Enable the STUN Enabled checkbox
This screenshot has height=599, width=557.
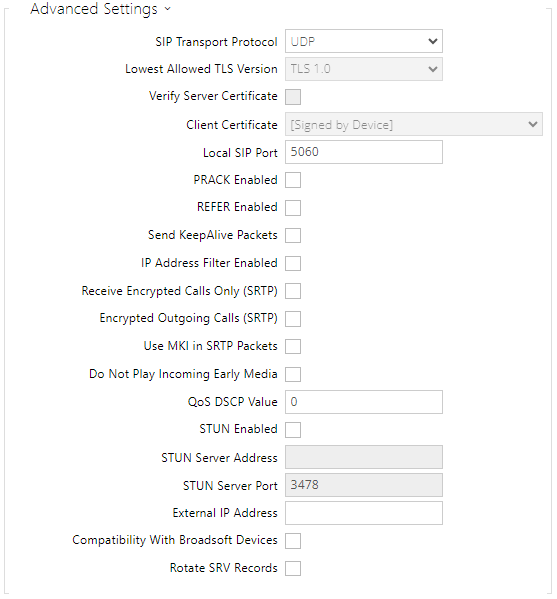point(293,430)
